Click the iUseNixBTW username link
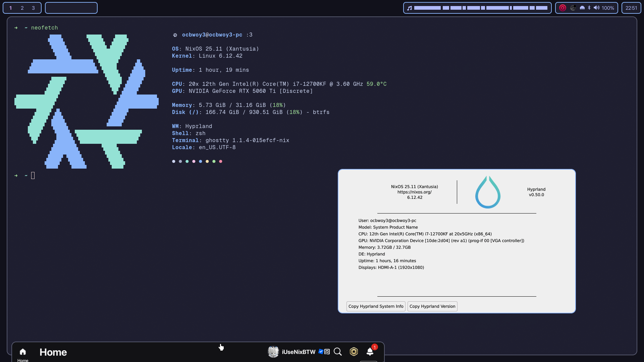Viewport: 644px width, 362px height. (x=299, y=352)
